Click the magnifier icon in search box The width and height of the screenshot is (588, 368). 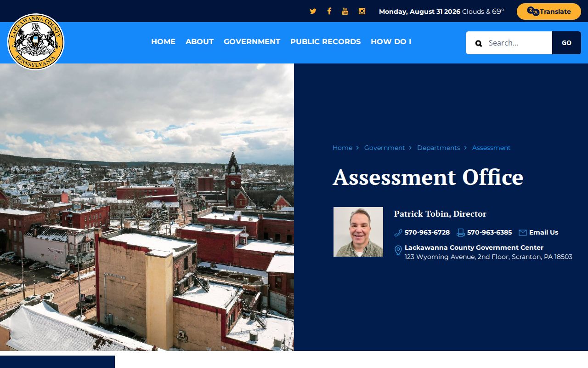479,43
